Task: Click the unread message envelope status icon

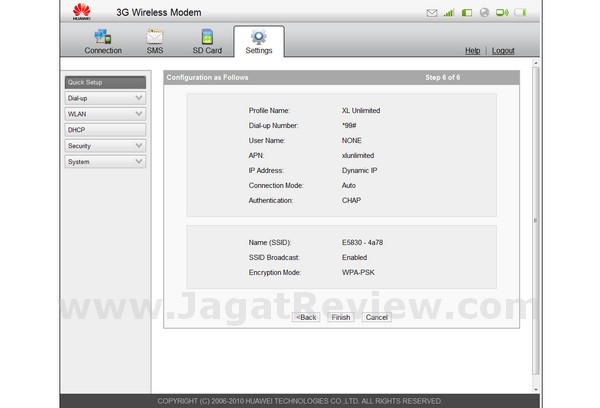Action: 432,13
